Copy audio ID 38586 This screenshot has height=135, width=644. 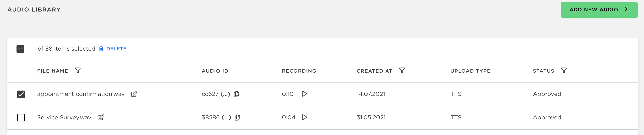coord(237,118)
